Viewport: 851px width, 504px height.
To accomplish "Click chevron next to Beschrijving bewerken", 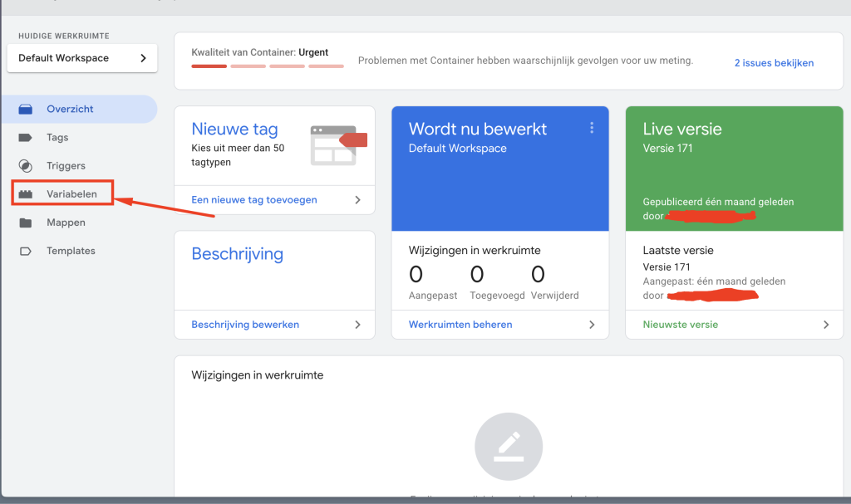I will [357, 325].
